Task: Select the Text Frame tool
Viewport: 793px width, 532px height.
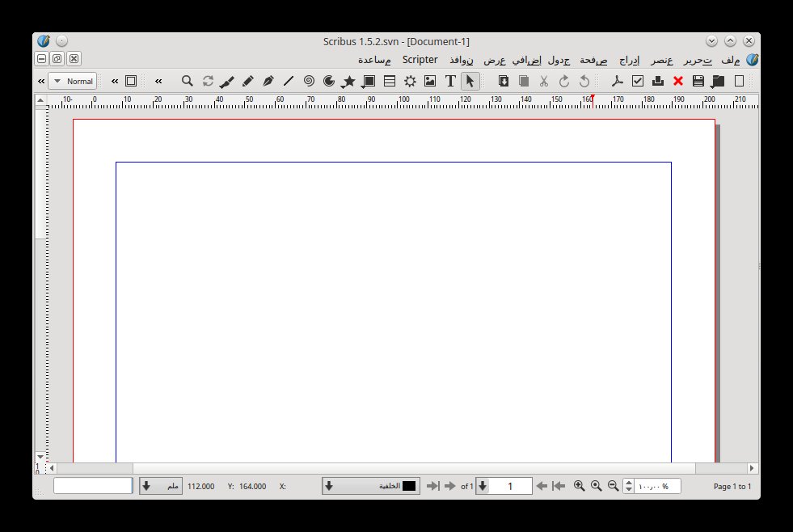Action: [450, 81]
